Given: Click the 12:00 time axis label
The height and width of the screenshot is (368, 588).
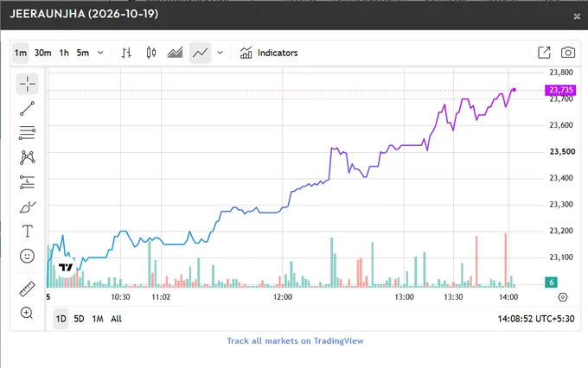Looking at the screenshot, I should tap(283, 297).
